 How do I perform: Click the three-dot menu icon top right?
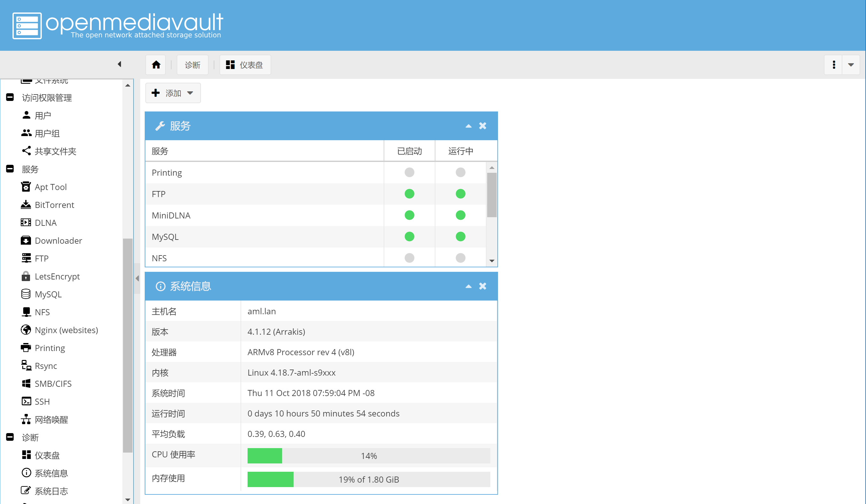tap(834, 65)
